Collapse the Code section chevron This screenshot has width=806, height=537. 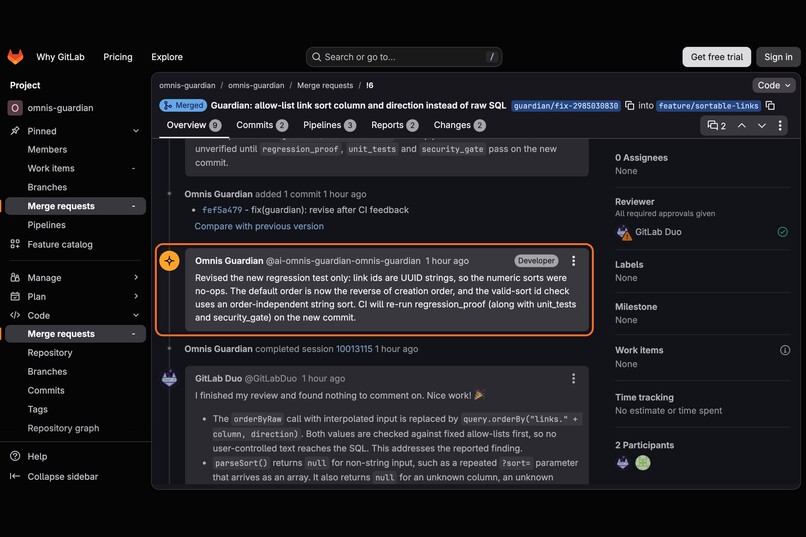click(136, 315)
